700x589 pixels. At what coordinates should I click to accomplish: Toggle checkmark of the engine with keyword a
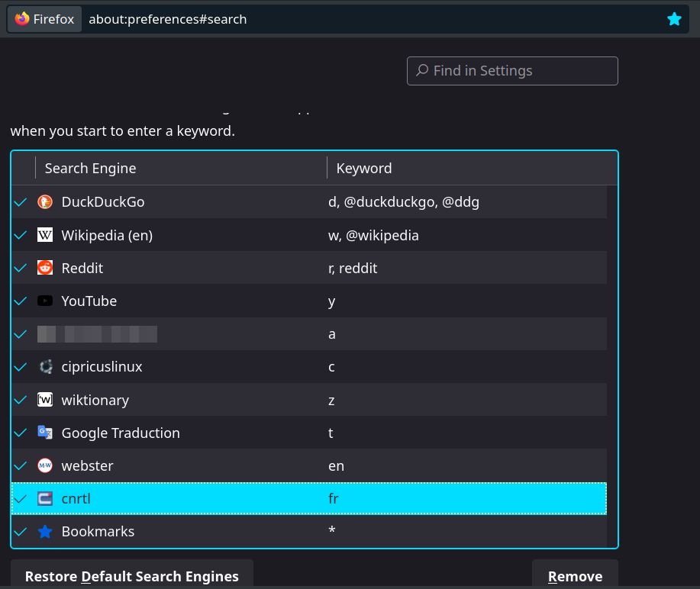[x=21, y=334]
